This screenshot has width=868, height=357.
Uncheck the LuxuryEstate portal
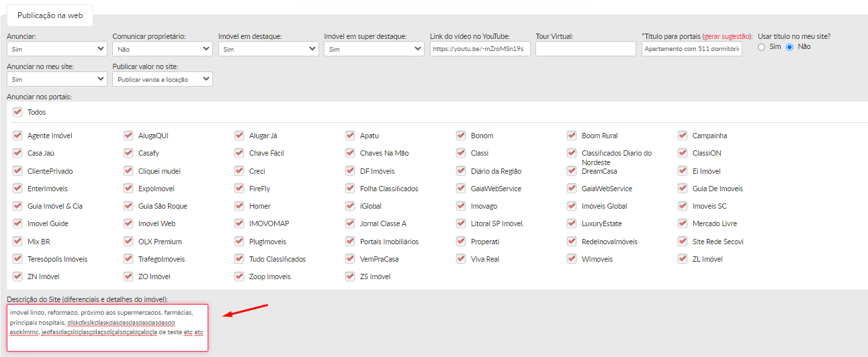pos(572,223)
